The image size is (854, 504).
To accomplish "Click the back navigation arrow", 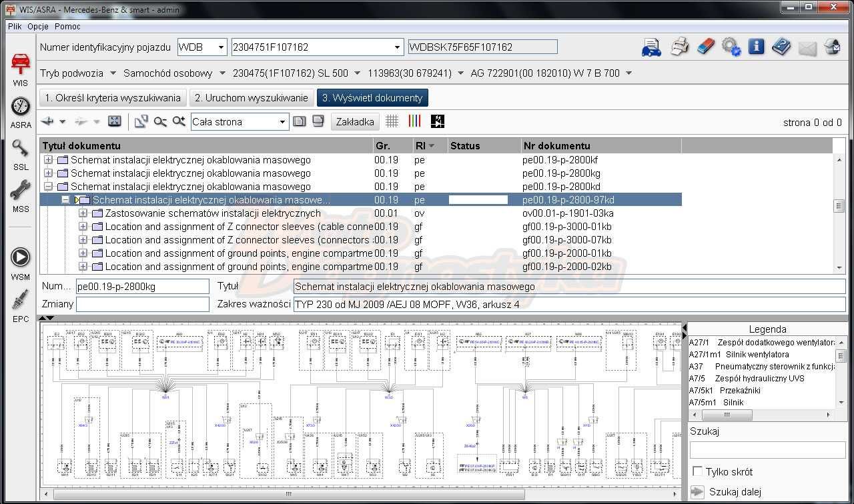I will 47,121.
